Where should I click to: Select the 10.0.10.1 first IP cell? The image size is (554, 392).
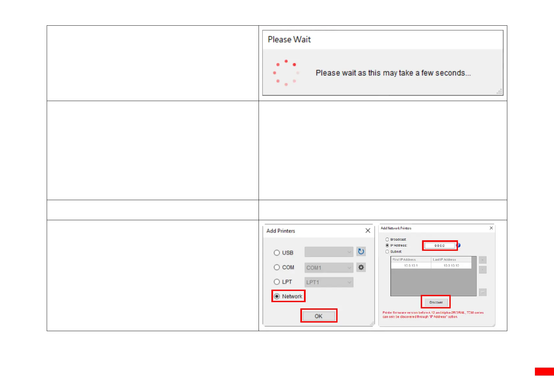tap(411, 265)
